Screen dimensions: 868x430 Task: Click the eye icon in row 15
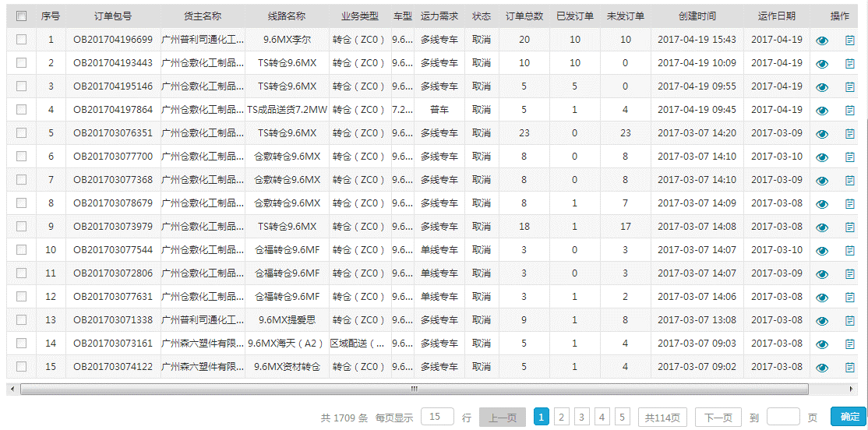click(822, 368)
